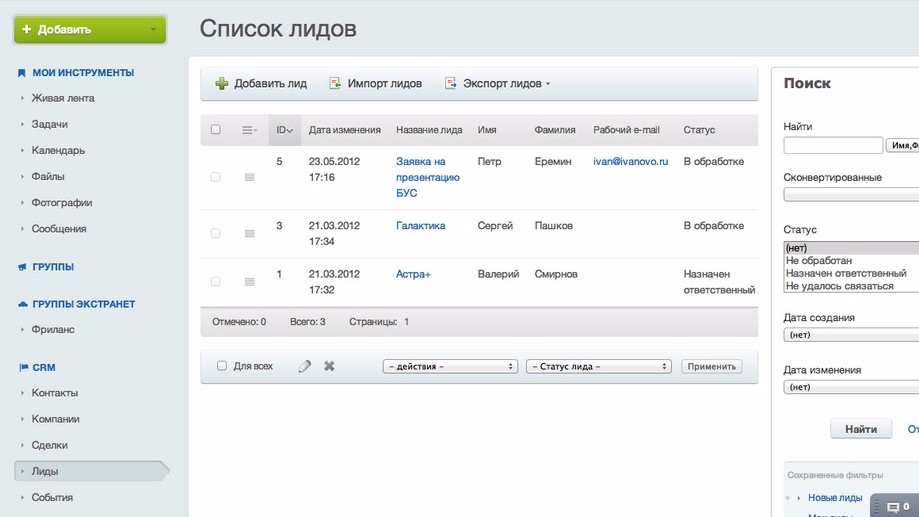Click the Export leads icon
The width and height of the screenshot is (919, 517).
click(450, 83)
